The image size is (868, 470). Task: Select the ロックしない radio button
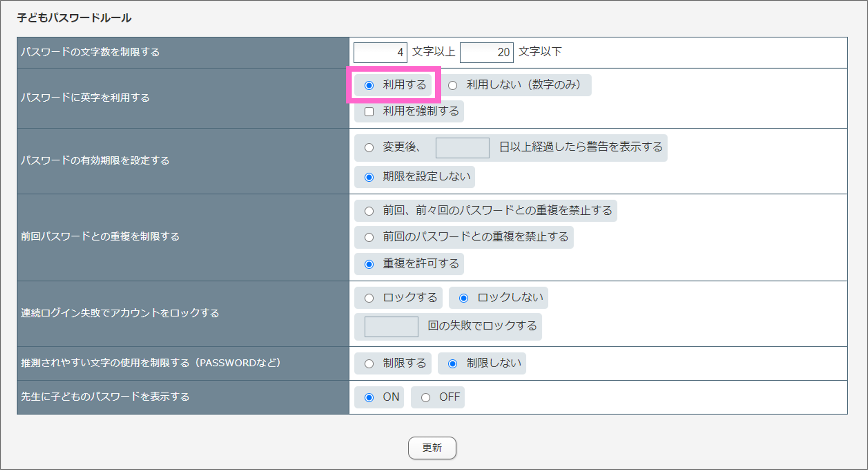tap(462, 298)
